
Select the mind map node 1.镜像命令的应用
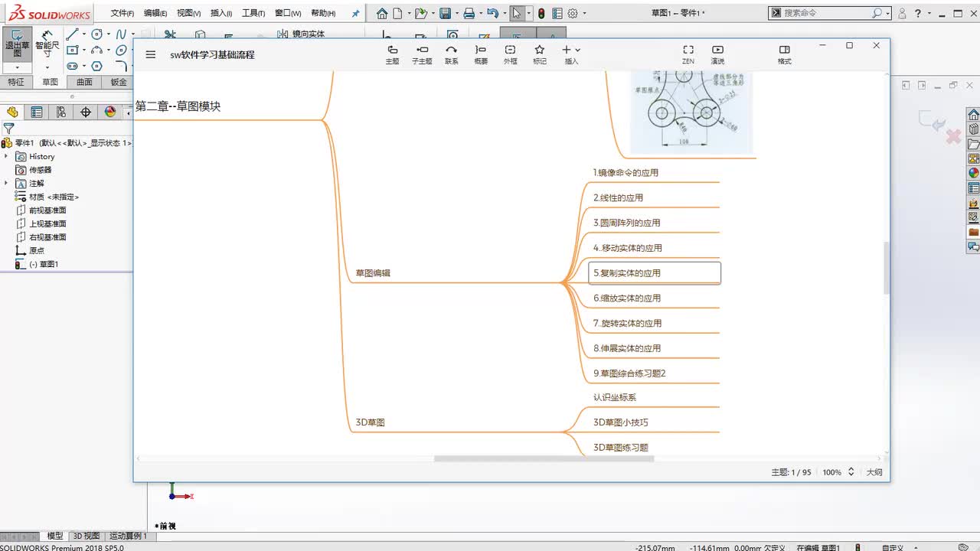point(626,173)
